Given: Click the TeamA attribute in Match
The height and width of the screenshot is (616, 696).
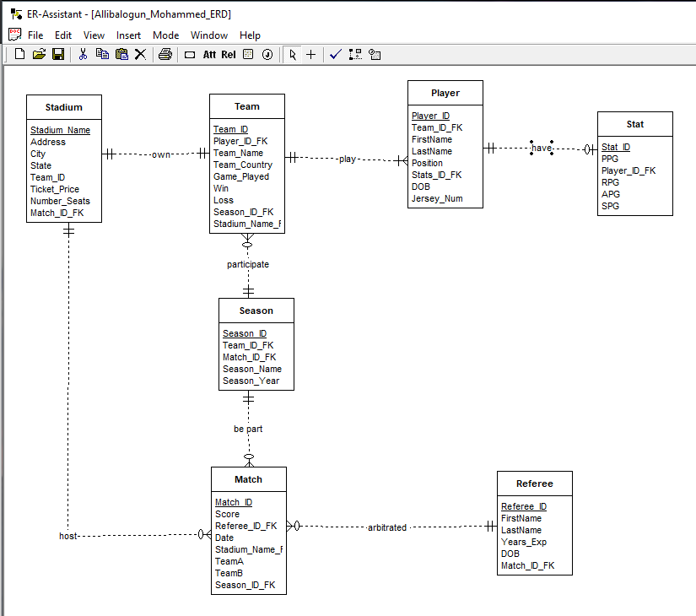Looking at the screenshot, I should click(229, 561).
